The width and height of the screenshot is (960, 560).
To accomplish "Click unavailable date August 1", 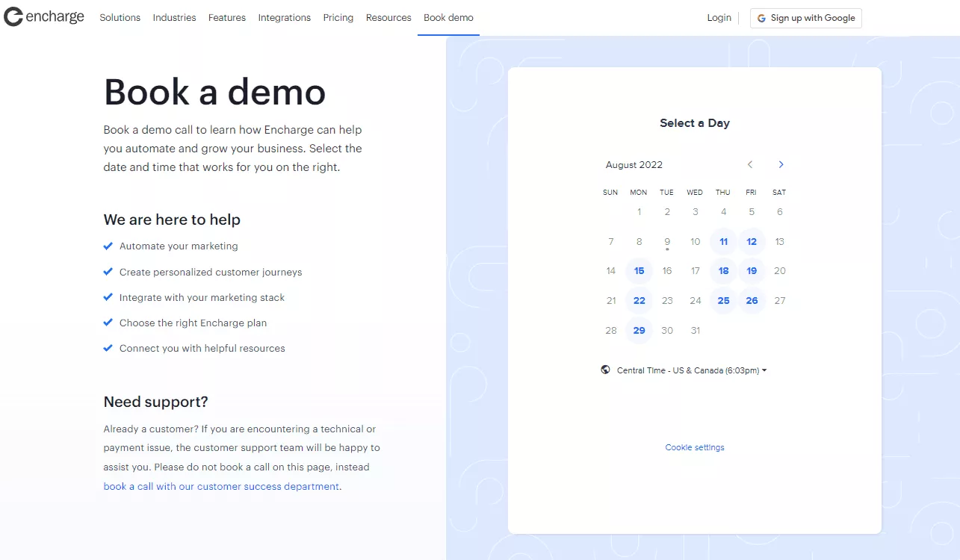I will [x=639, y=212].
